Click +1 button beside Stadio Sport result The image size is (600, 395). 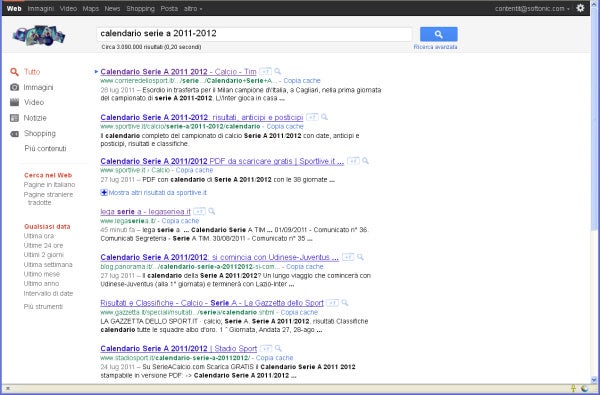click(x=266, y=349)
